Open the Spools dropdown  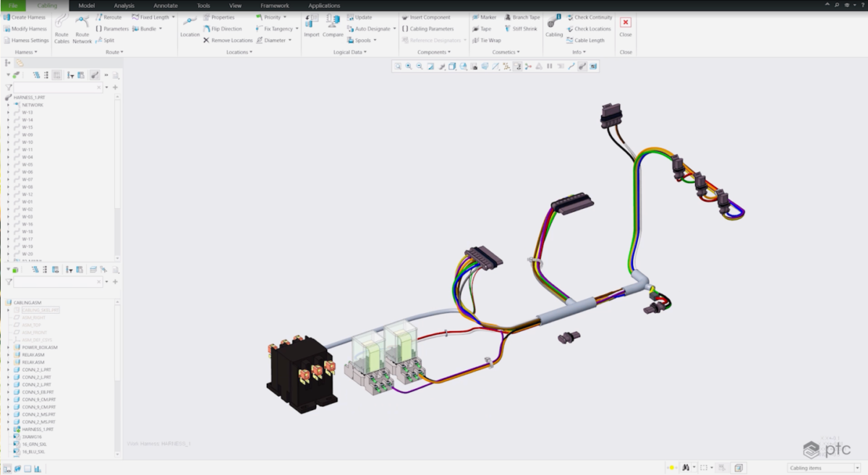(365, 40)
